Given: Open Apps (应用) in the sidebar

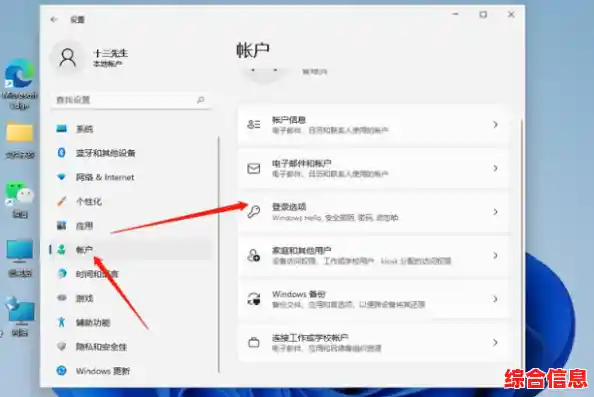Looking at the screenshot, I should (131, 226).
